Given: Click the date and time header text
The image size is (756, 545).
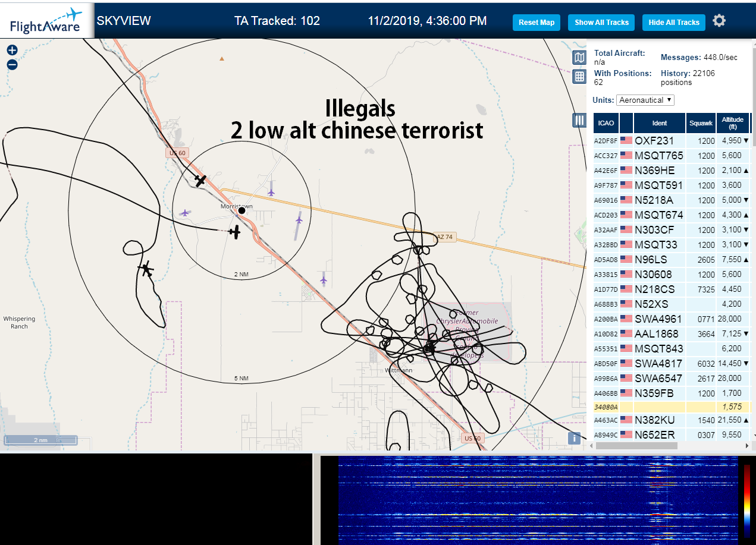Looking at the screenshot, I should pyautogui.click(x=427, y=21).
